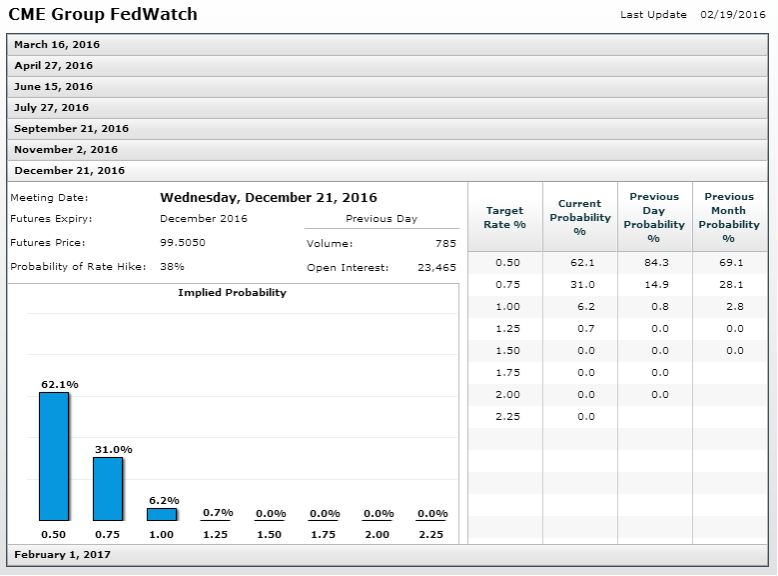This screenshot has height=576, width=778.
Task: Collapse the December 21, 2016 section
Action: (69, 171)
